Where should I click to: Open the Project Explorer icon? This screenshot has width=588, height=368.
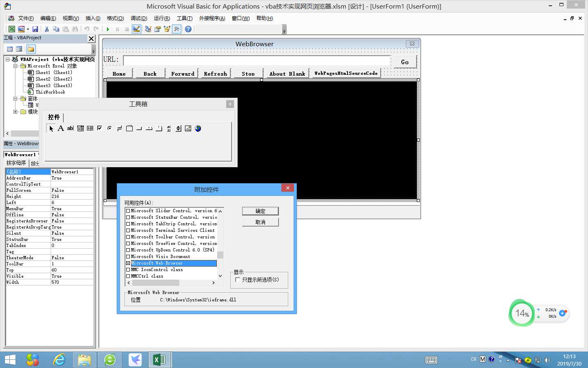(148, 29)
